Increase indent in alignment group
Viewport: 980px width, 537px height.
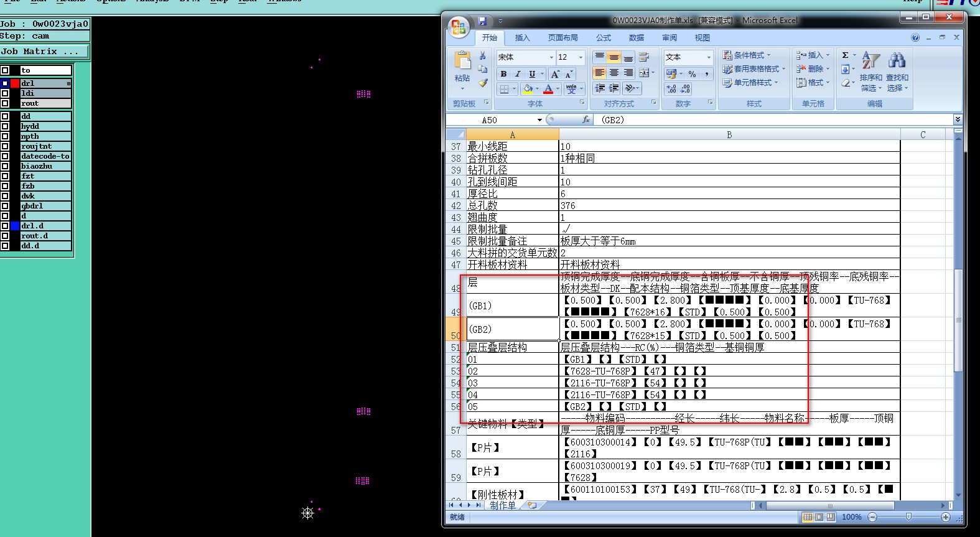pos(614,88)
